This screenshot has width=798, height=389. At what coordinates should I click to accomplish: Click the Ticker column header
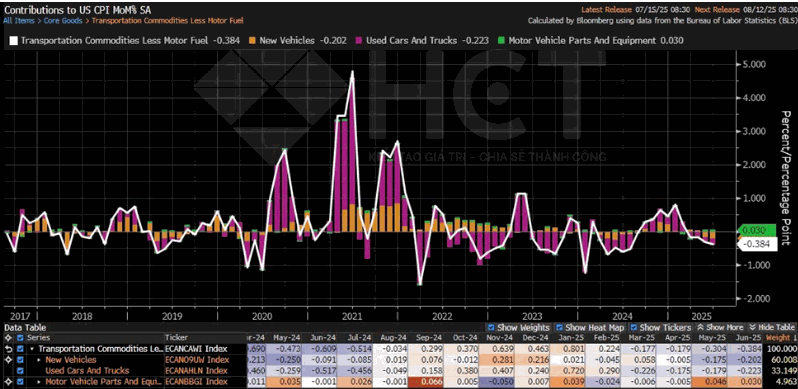(x=177, y=338)
